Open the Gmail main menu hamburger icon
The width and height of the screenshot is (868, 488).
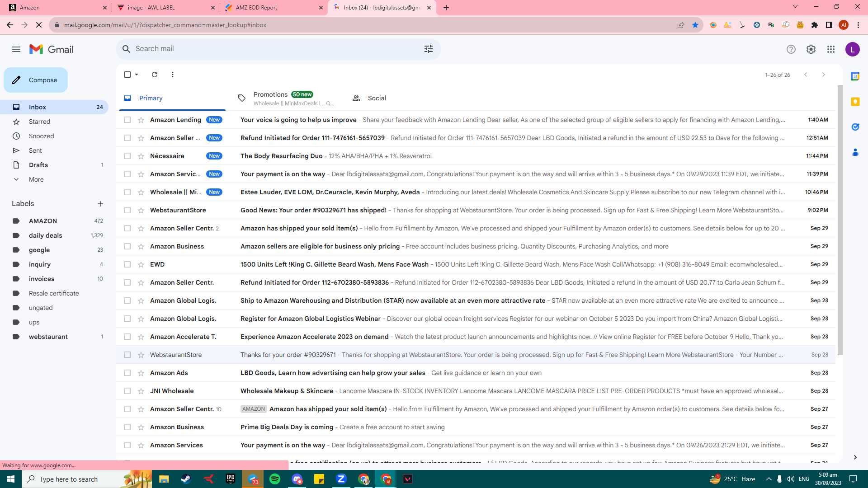tap(16, 49)
